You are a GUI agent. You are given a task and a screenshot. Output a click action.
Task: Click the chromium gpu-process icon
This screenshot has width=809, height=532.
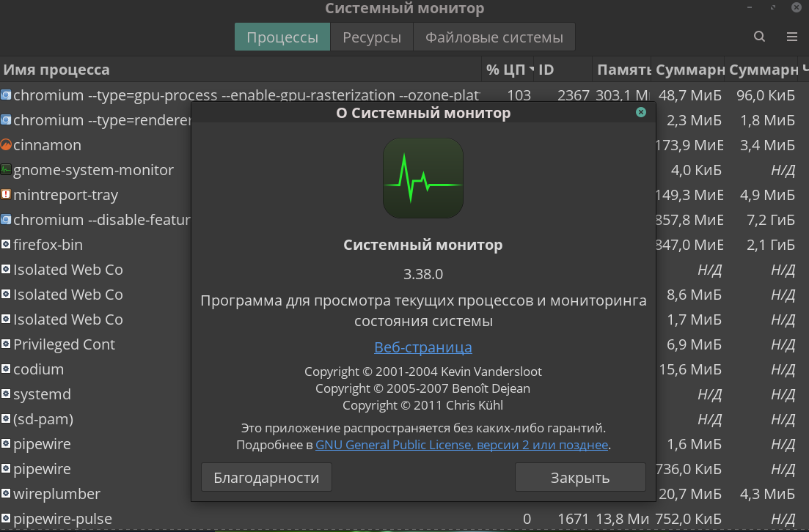click(x=6, y=95)
